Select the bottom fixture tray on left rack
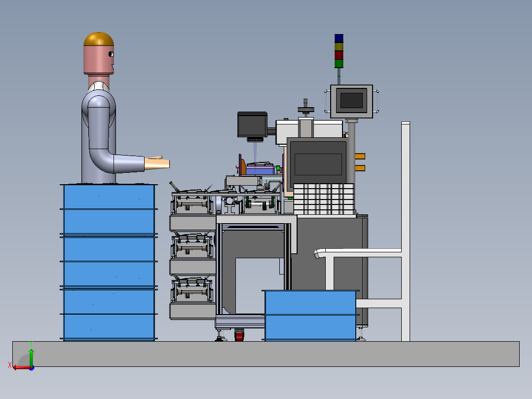The image size is (532, 399). coord(192,290)
